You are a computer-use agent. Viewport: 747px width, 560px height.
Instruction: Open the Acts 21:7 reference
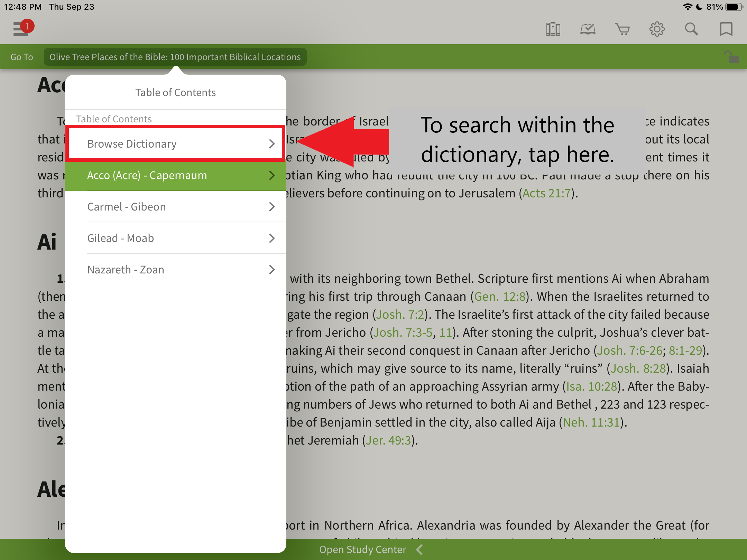(x=546, y=193)
